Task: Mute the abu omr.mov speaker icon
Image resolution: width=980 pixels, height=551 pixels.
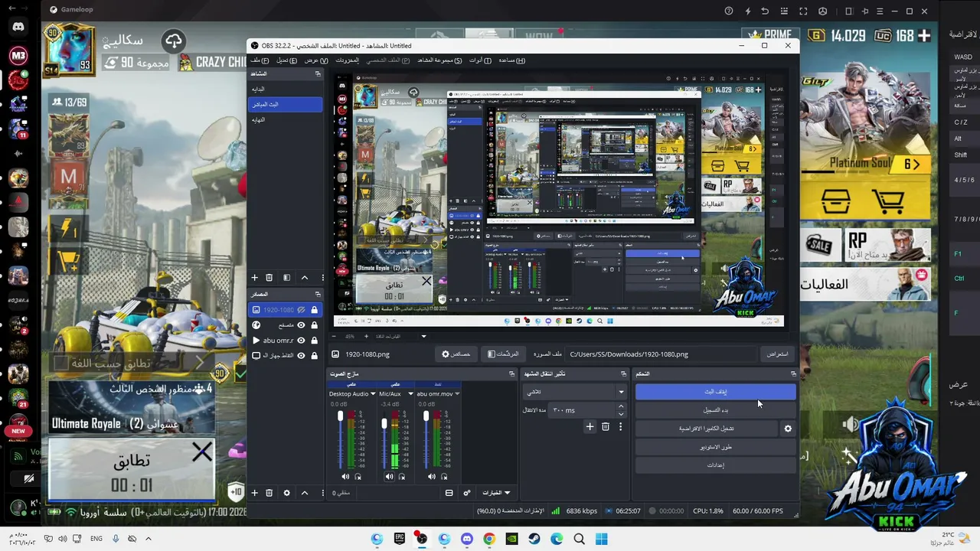Action: pyautogui.click(x=430, y=477)
